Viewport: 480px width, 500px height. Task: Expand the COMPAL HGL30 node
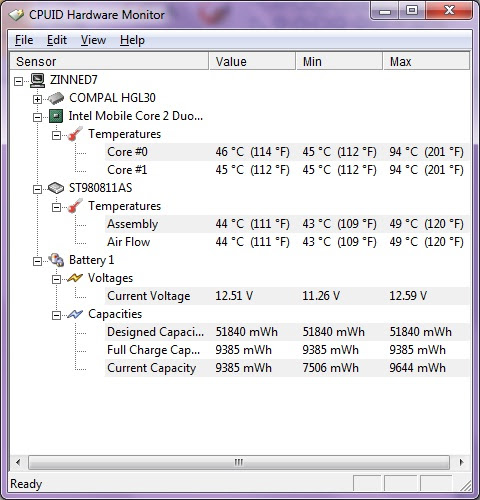tap(38, 99)
